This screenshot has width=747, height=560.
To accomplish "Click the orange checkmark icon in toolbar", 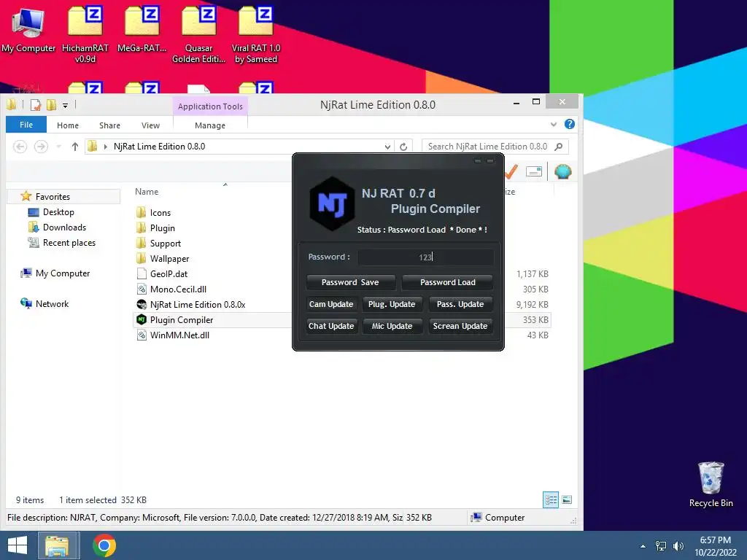I will coord(511,171).
